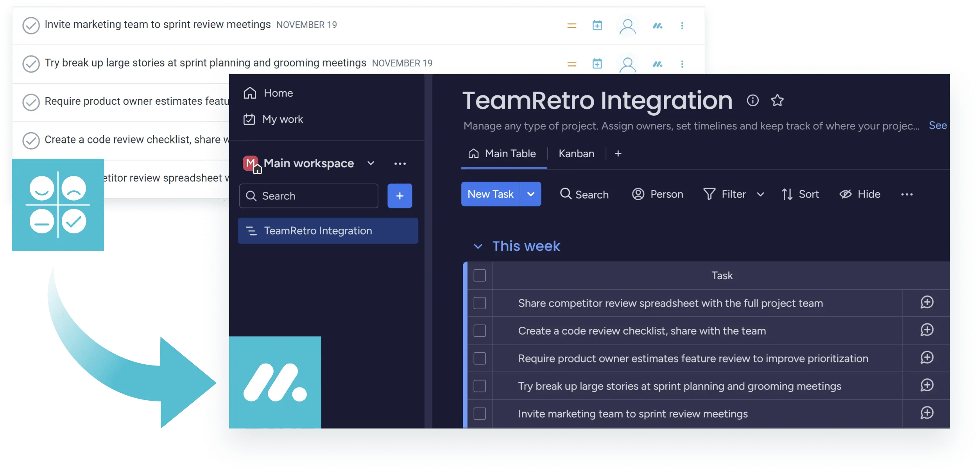Collapse the 'This week' group
The height and width of the screenshot is (473, 980).
click(478, 246)
